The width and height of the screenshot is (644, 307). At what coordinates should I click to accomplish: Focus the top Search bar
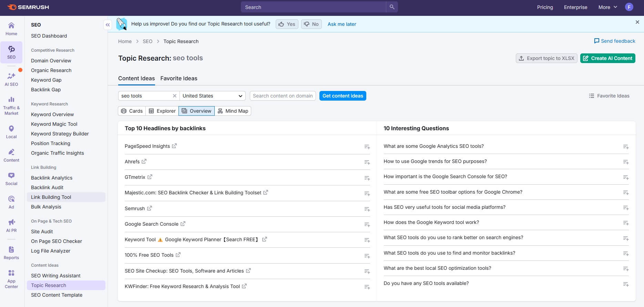click(x=313, y=7)
